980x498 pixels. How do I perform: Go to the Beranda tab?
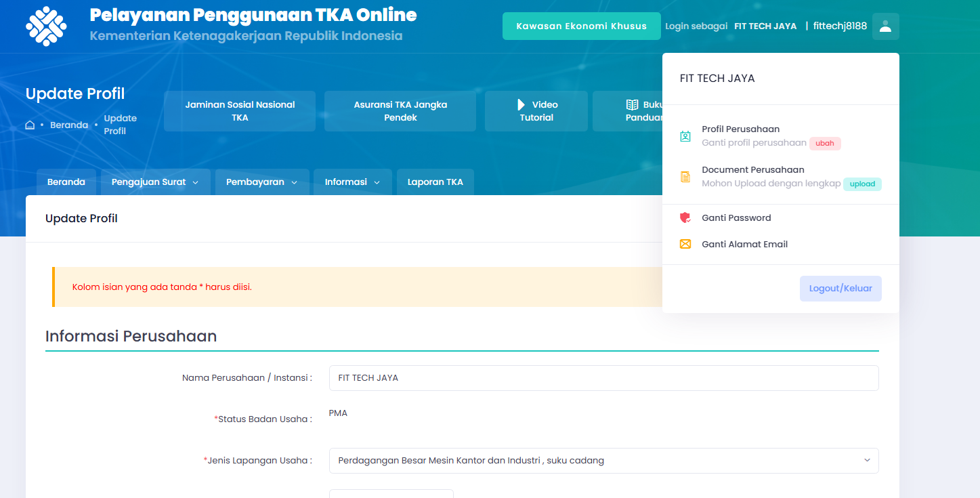[66, 182]
